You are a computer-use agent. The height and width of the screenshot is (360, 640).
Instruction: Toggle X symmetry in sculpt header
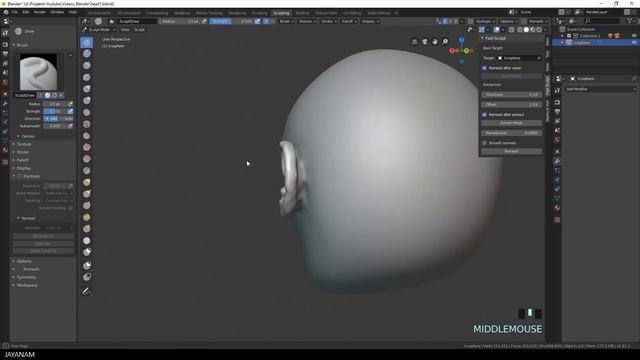[x=445, y=21]
